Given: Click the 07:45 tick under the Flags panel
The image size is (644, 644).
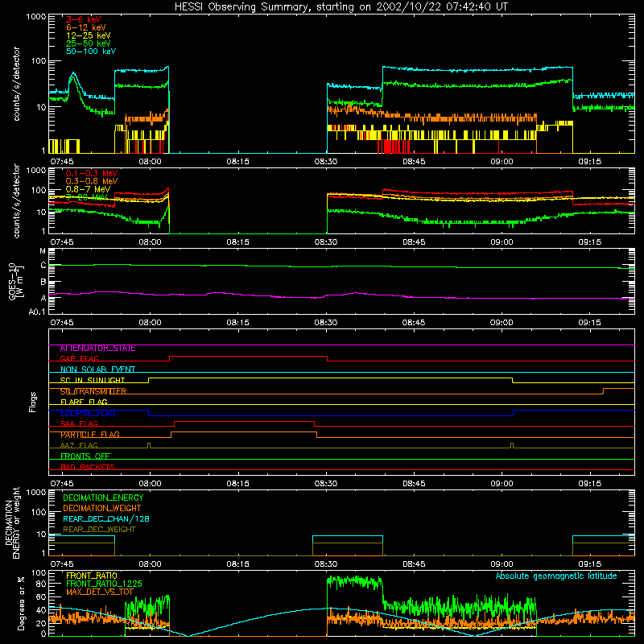Looking at the screenshot, I should pyautogui.click(x=62, y=484).
